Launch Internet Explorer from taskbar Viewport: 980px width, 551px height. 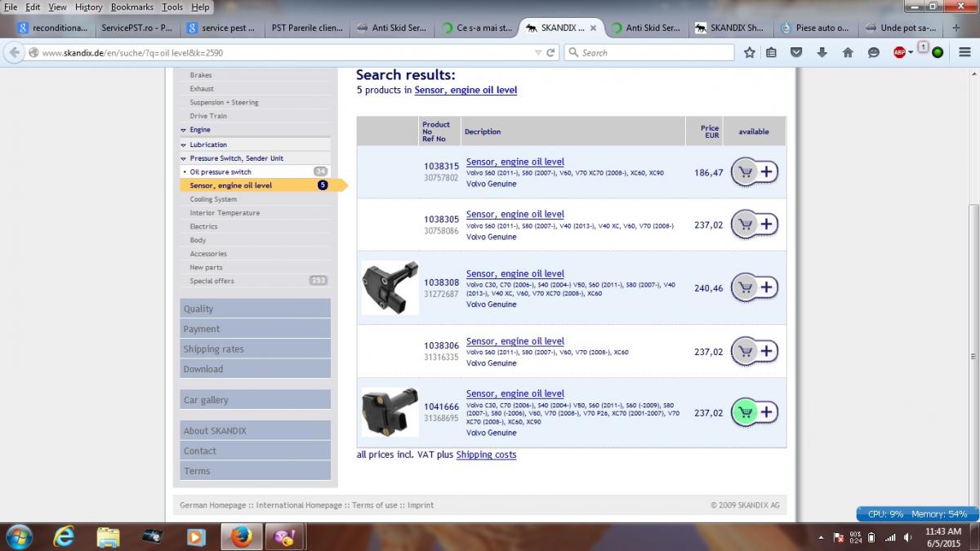pos(64,536)
